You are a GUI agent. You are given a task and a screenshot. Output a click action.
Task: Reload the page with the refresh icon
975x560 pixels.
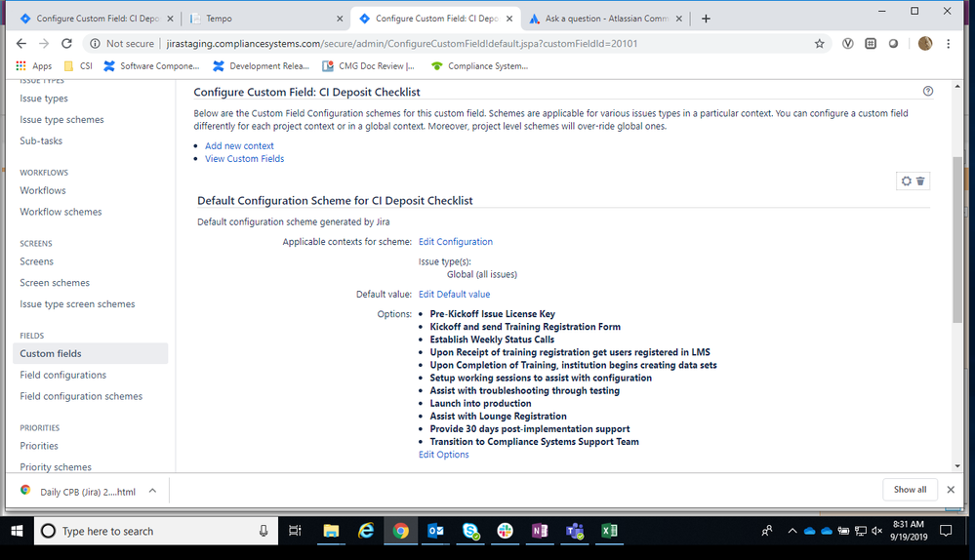pos(66,44)
